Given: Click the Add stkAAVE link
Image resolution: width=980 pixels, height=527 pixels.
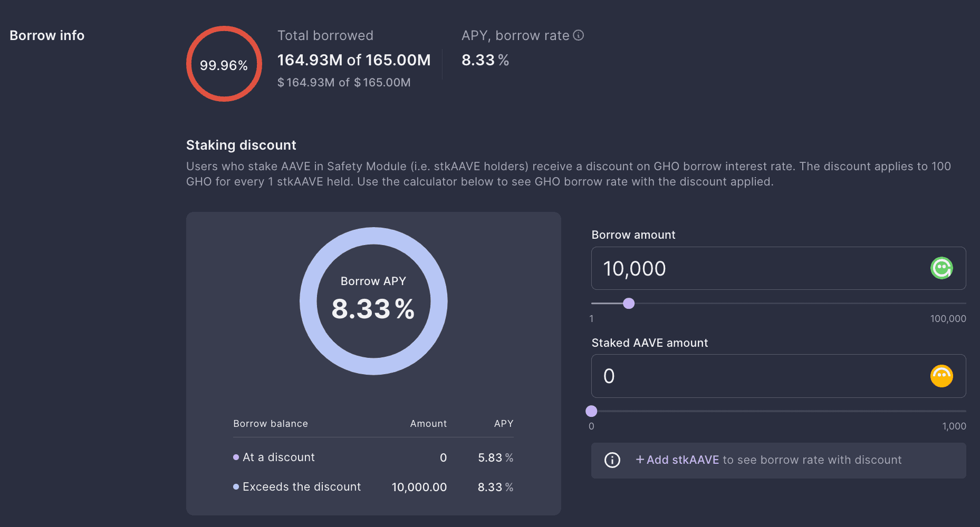Looking at the screenshot, I should [x=677, y=460].
